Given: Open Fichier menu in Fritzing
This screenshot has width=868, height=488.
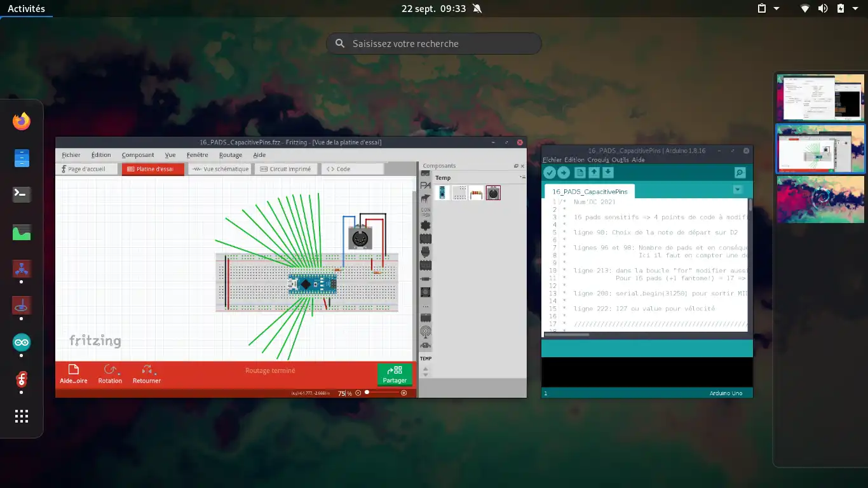Looking at the screenshot, I should [x=71, y=155].
